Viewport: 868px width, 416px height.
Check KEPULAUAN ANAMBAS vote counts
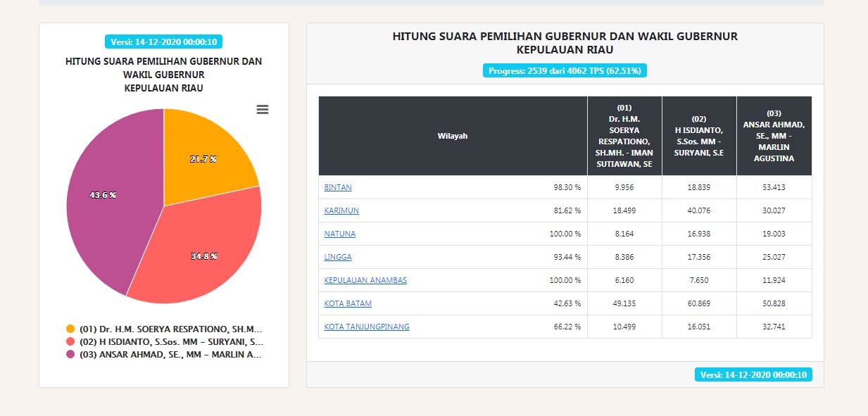[364, 280]
